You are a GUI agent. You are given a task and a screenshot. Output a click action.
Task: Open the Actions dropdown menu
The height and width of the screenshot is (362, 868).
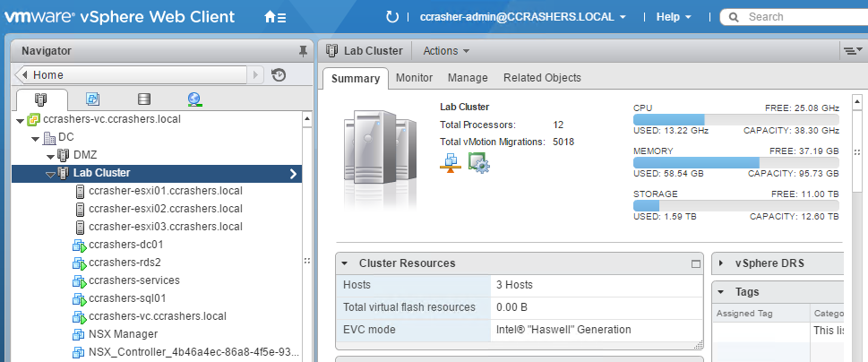click(x=446, y=51)
